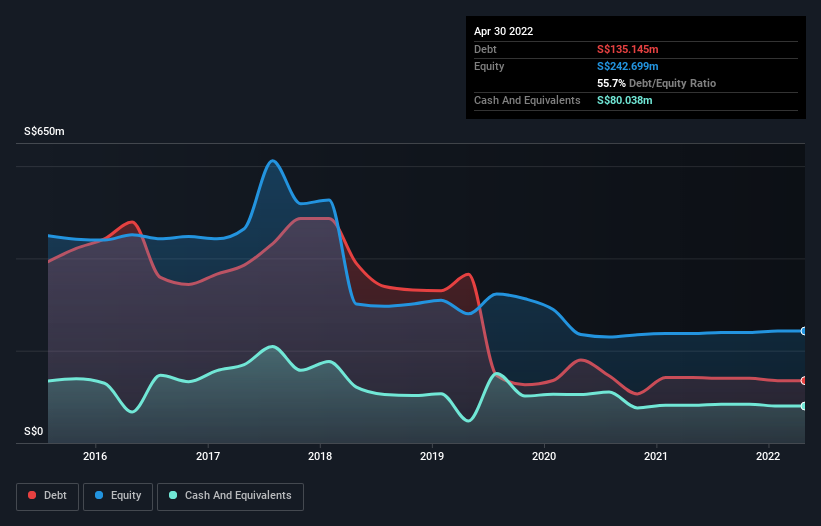Screen dimensions: 821x526
Task: Click the Apr 30 2022 tooltip date
Action: pos(503,31)
